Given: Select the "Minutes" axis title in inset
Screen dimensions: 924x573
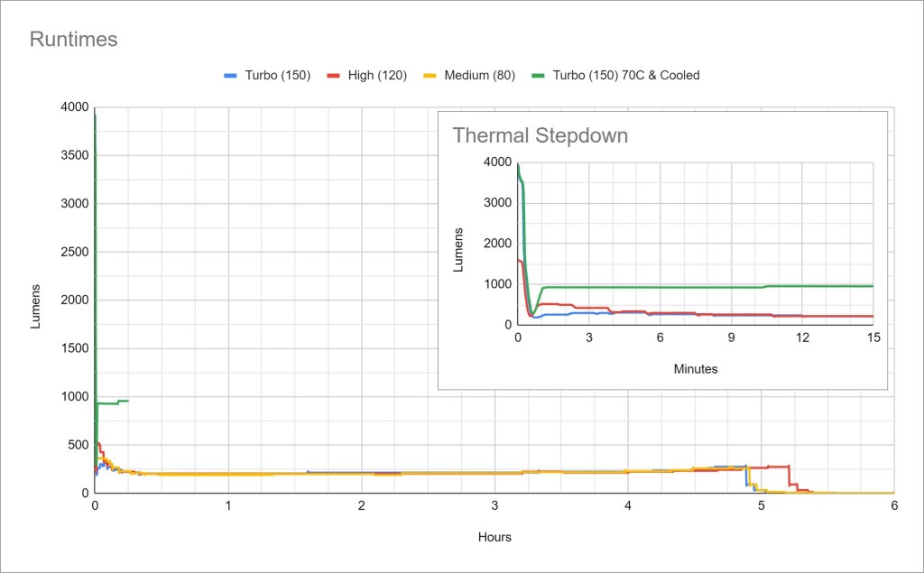Looking at the screenshot, I should coord(695,369).
